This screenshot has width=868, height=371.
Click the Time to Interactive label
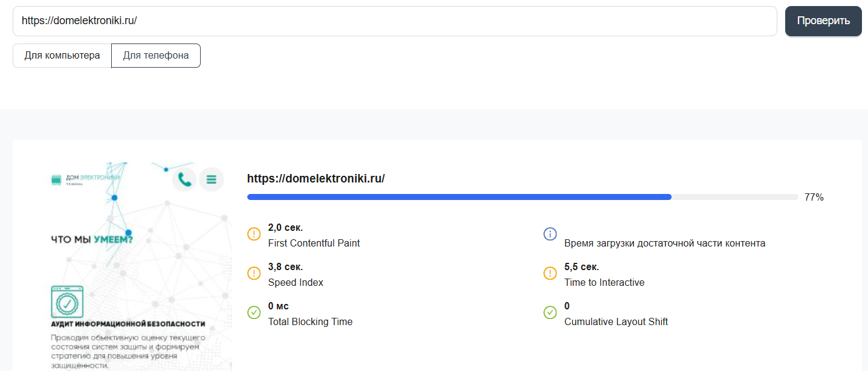pos(604,282)
